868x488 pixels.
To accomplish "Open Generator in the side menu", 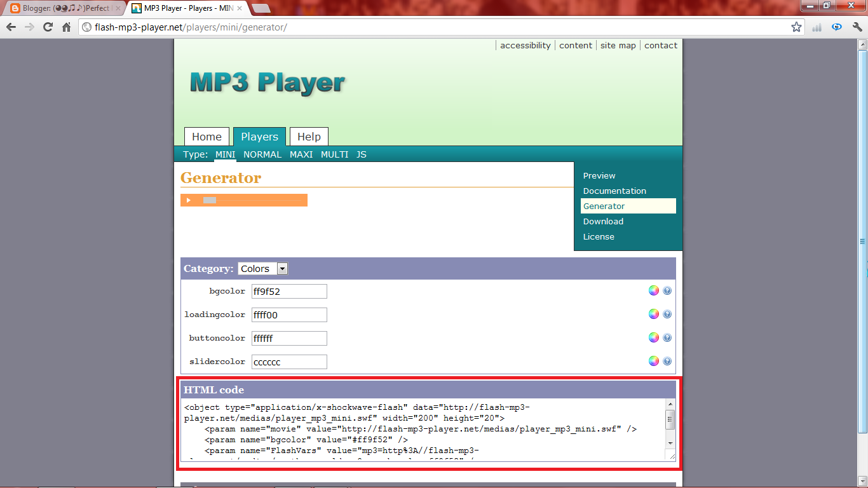I will click(628, 206).
